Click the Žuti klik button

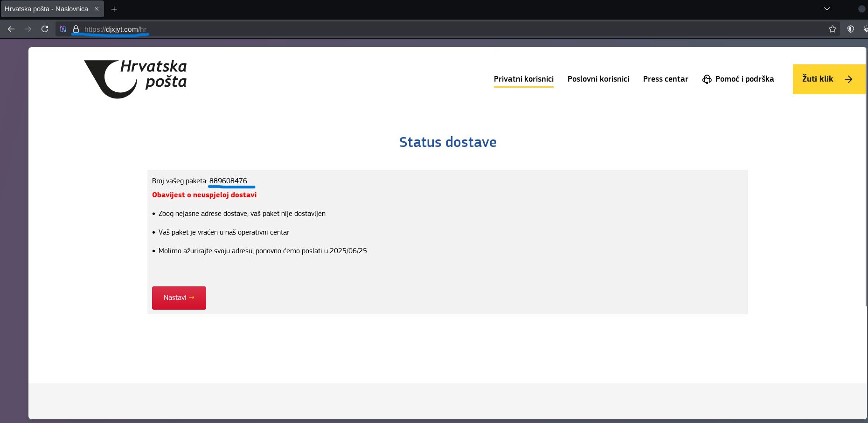pos(829,79)
